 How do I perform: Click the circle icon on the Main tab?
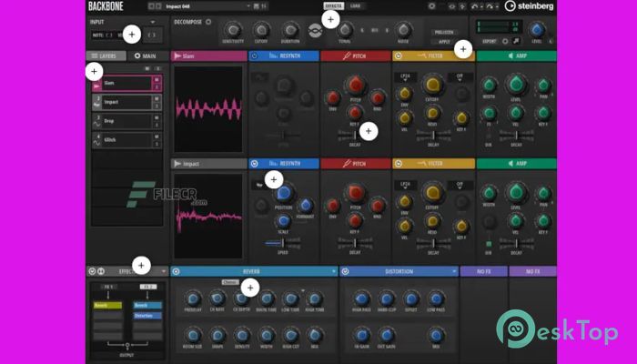tap(137, 56)
